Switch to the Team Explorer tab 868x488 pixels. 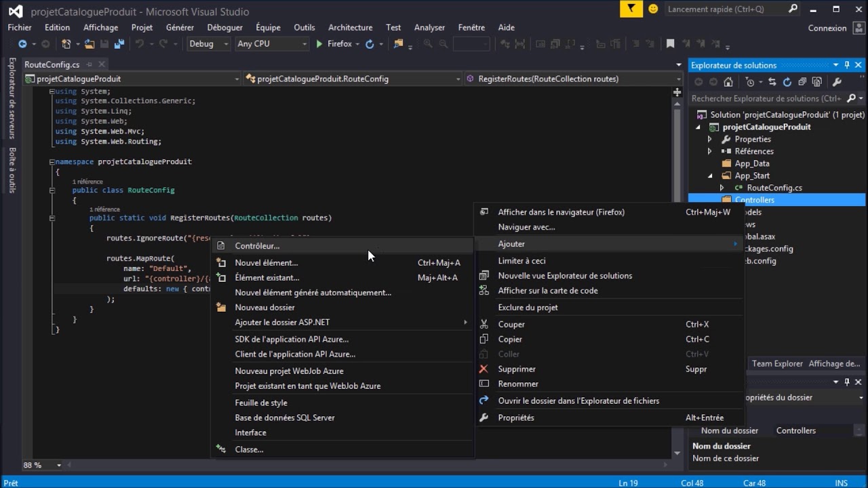point(777,364)
